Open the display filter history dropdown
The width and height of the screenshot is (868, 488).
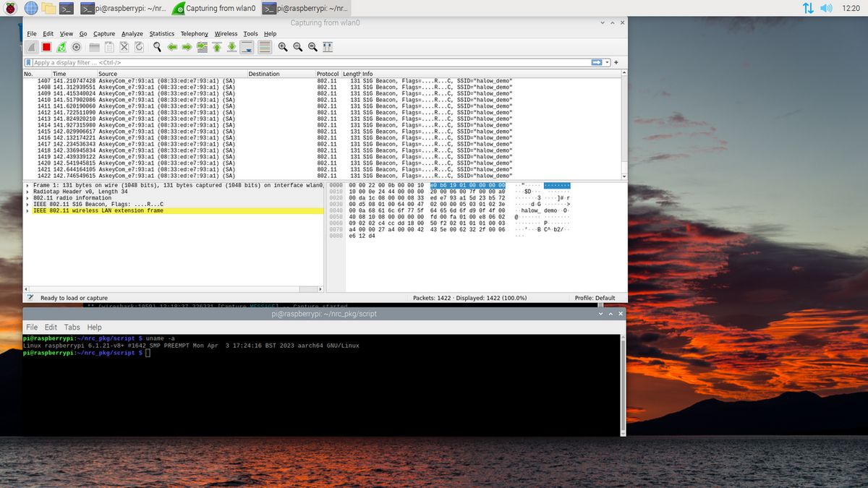tap(608, 63)
